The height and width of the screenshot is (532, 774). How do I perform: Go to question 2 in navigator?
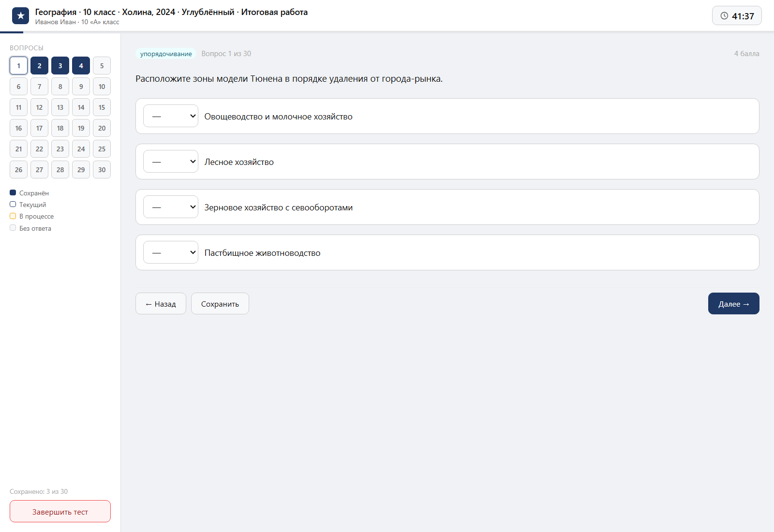pos(39,66)
